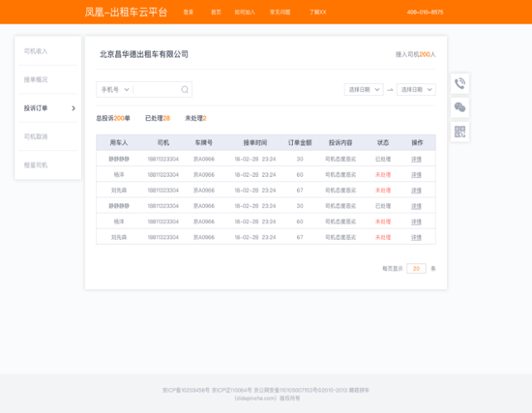Open the phone number type dropdown
532x413 pixels.
click(115, 90)
